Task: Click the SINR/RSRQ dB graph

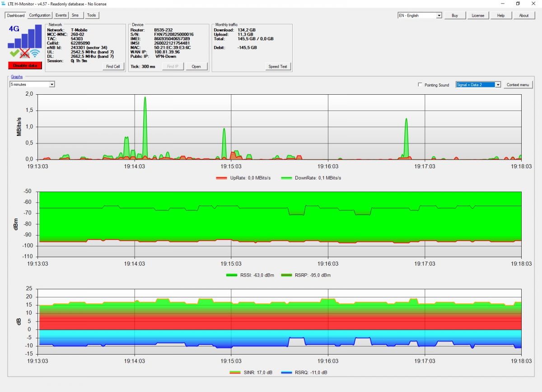Action: pyautogui.click(x=280, y=321)
